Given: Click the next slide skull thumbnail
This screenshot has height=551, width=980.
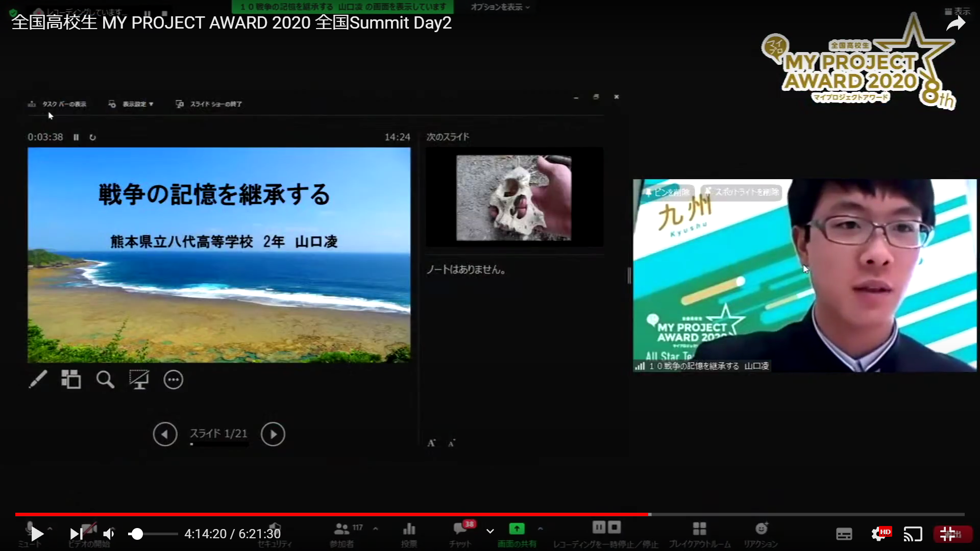Looking at the screenshot, I should coord(513,197).
